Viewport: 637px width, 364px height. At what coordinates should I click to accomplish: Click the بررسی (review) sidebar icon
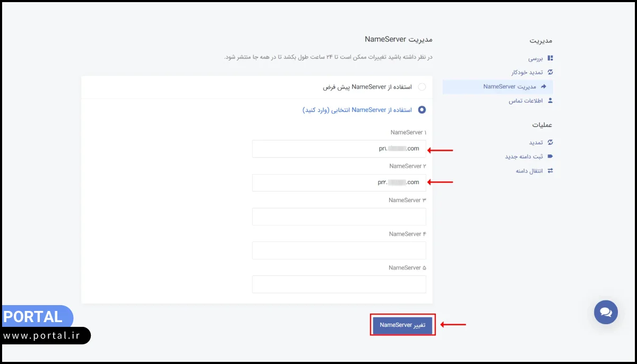[550, 58]
